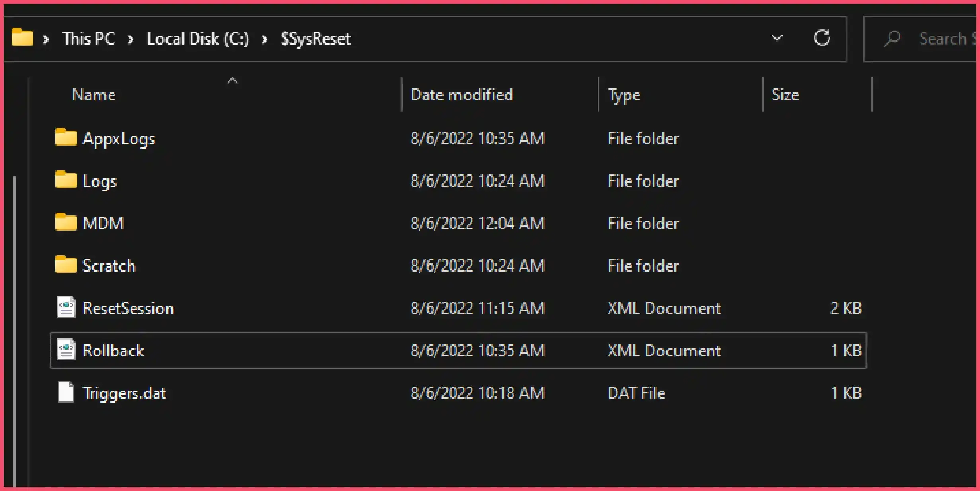Sort files by Date modified column

point(461,95)
